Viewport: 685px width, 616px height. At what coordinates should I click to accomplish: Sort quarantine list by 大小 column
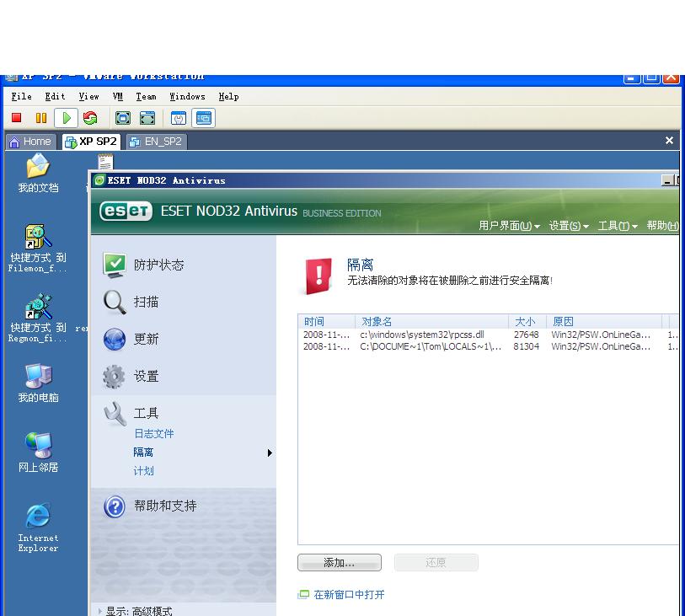click(527, 322)
